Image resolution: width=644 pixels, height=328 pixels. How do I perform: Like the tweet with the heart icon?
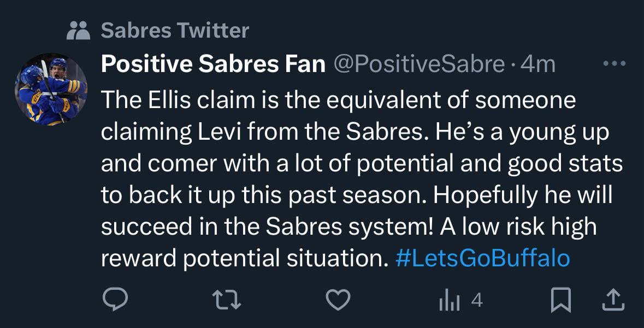[x=338, y=300]
